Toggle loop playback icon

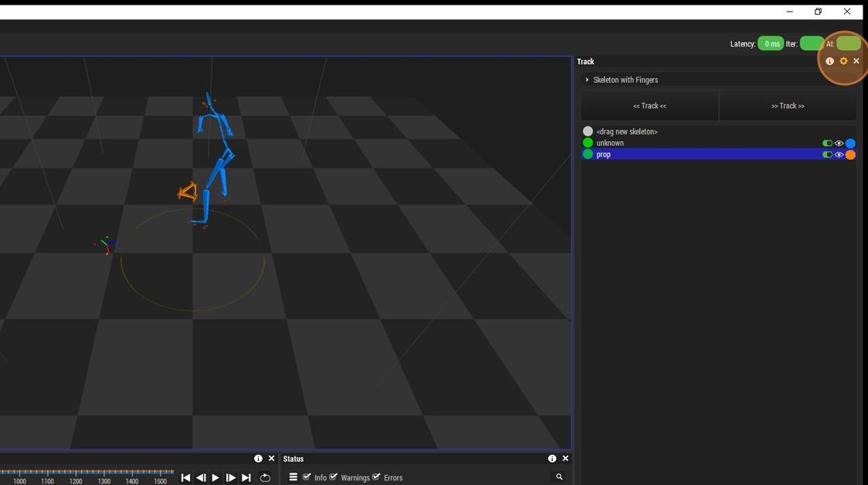tap(265, 477)
